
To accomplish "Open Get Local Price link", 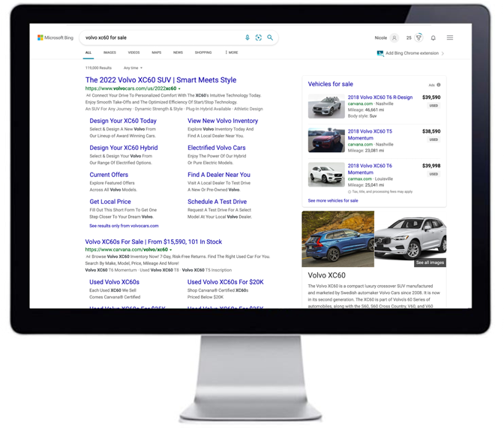I will pyautogui.click(x=110, y=202).
